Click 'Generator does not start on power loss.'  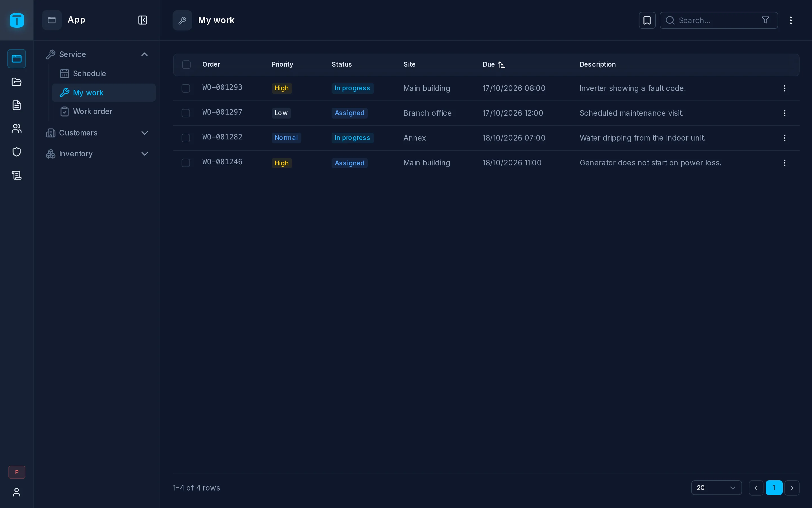pos(650,163)
